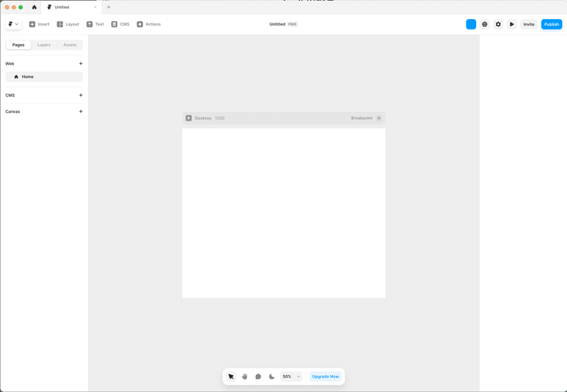Click the blue user avatar
Viewport: 567px width, 392px height.
point(471,24)
